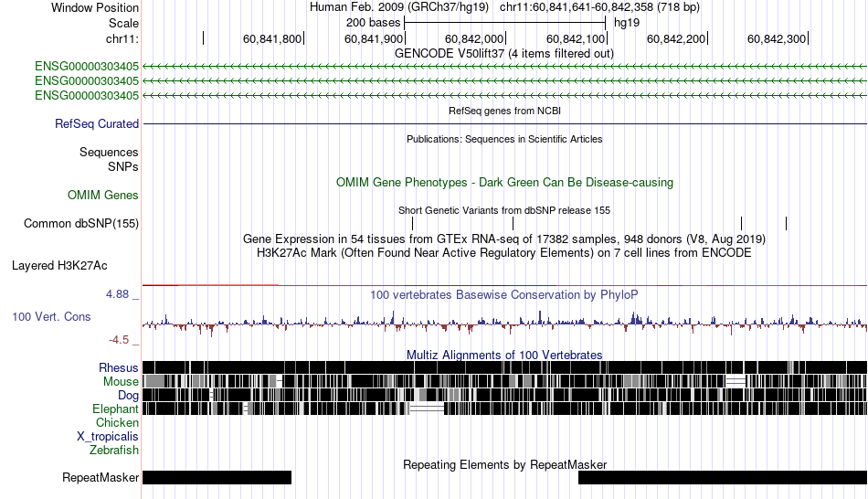Click the X_tropicalis species label
This screenshot has width=868, height=499.
click(108, 437)
